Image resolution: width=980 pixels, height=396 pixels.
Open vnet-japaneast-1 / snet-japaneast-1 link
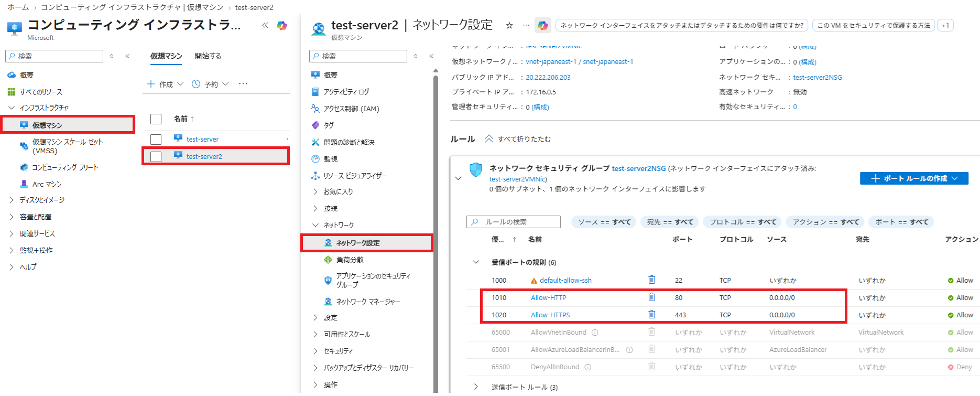580,61
